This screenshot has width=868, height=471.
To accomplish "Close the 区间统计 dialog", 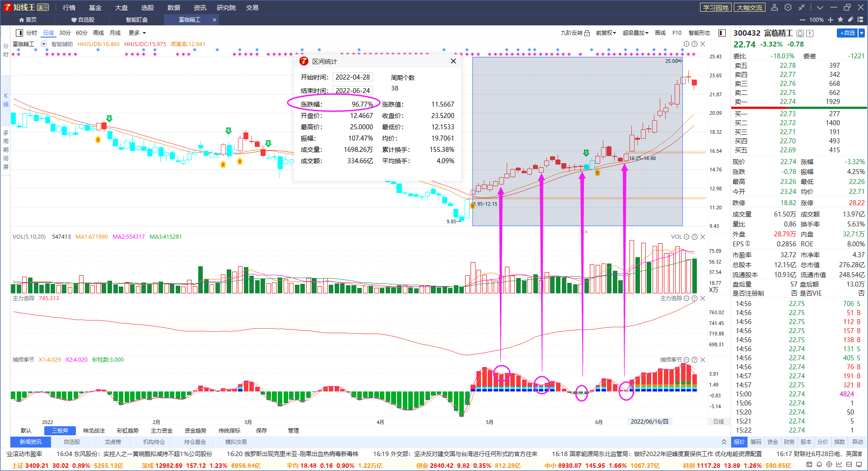I will tap(453, 61).
